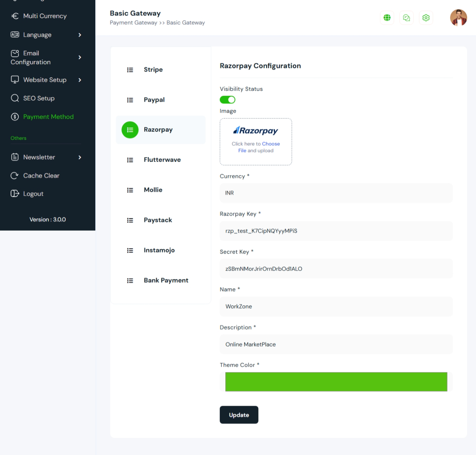Open SEO Setup menu item

click(39, 98)
